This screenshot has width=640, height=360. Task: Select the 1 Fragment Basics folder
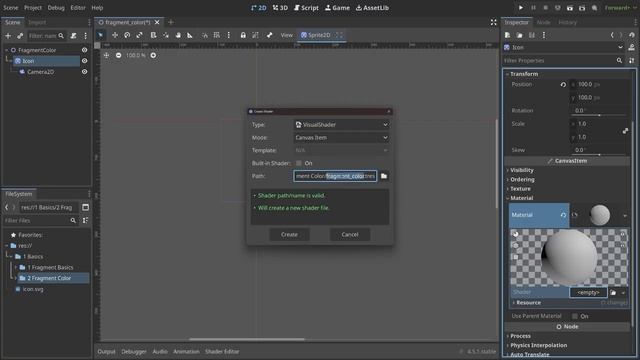[50, 267]
